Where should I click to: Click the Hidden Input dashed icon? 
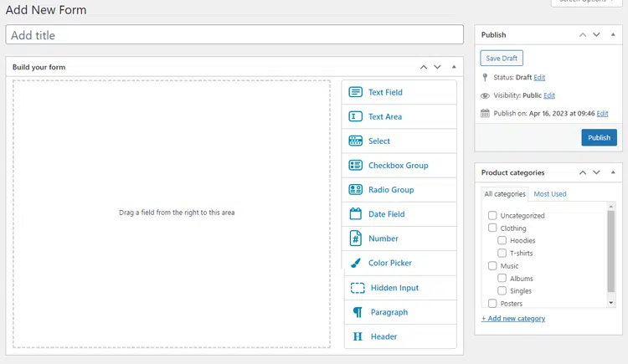(358, 288)
